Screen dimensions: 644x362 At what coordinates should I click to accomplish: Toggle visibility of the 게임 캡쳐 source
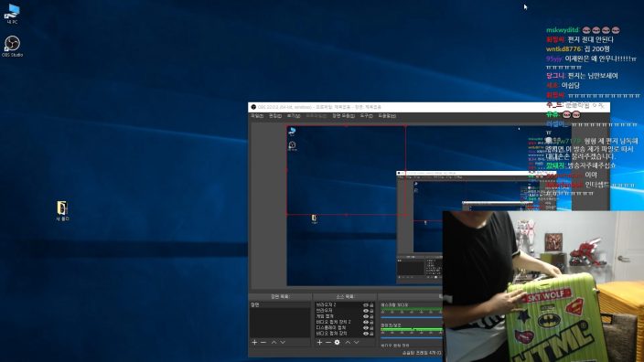coord(366,316)
